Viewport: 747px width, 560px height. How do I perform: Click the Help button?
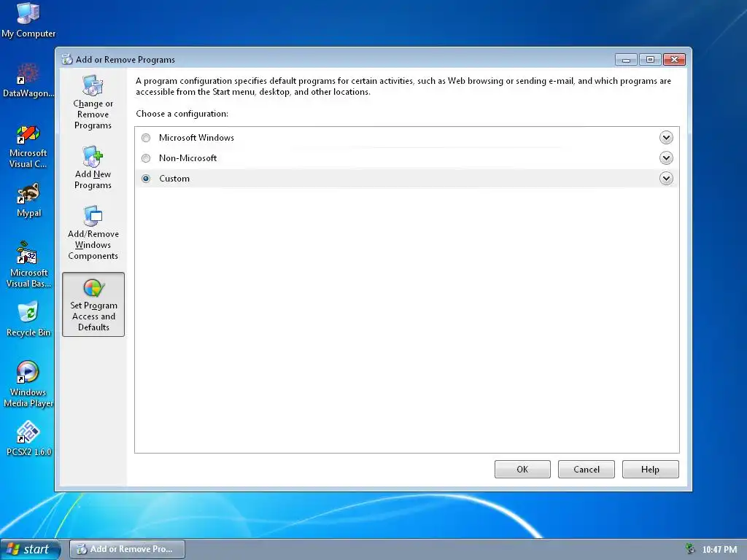[650, 469]
